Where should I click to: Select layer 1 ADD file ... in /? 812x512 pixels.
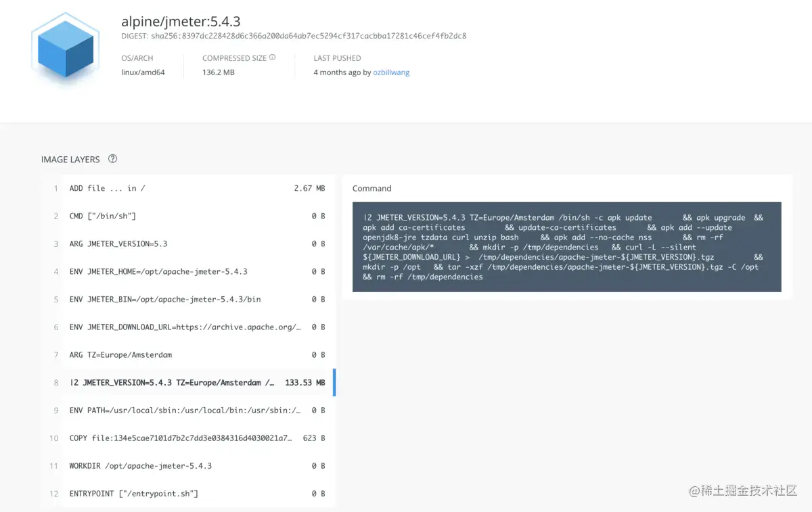pyautogui.click(x=187, y=188)
